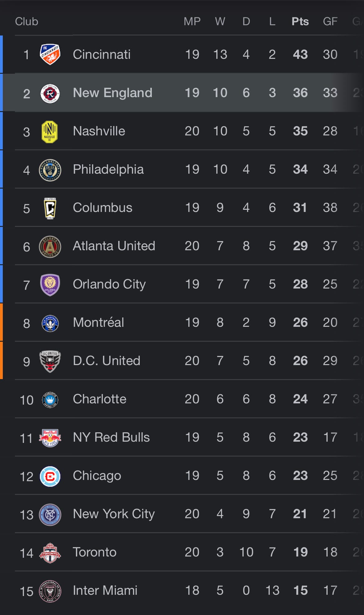
Task: Tap the Philadelphia Union crest
Action: pos(50,170)
